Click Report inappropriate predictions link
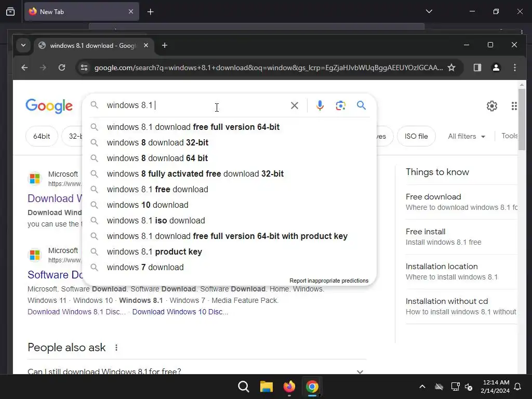The width and height of the screenshot is (532, 399). click(x=329, y=281)
